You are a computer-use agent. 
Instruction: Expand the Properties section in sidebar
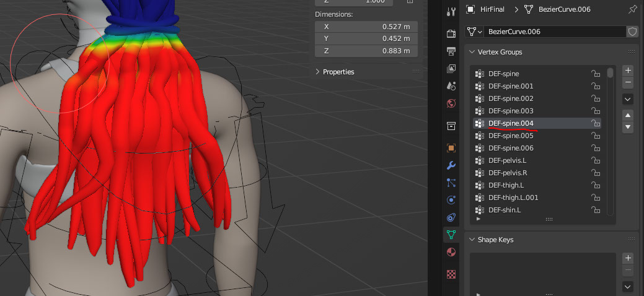[x=318, y=72]
